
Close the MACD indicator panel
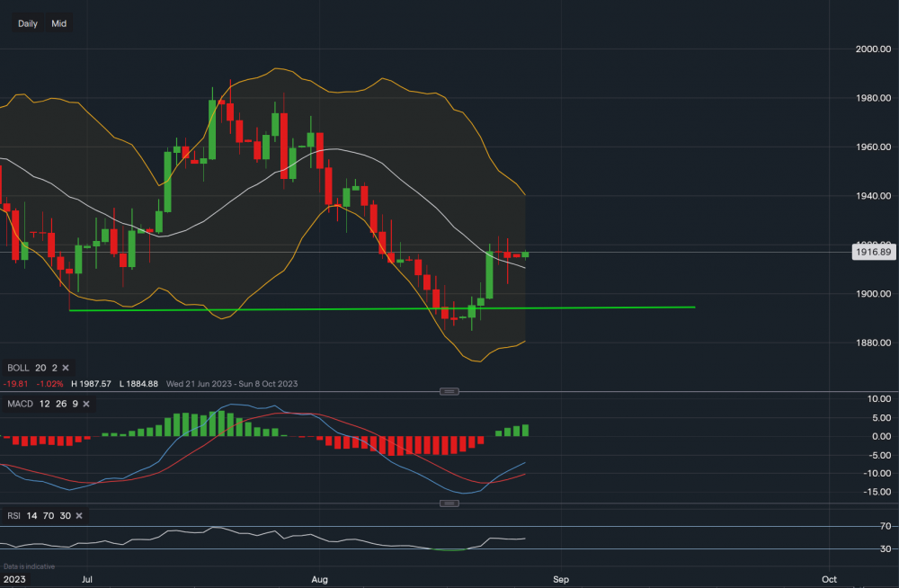coord(87,404)
